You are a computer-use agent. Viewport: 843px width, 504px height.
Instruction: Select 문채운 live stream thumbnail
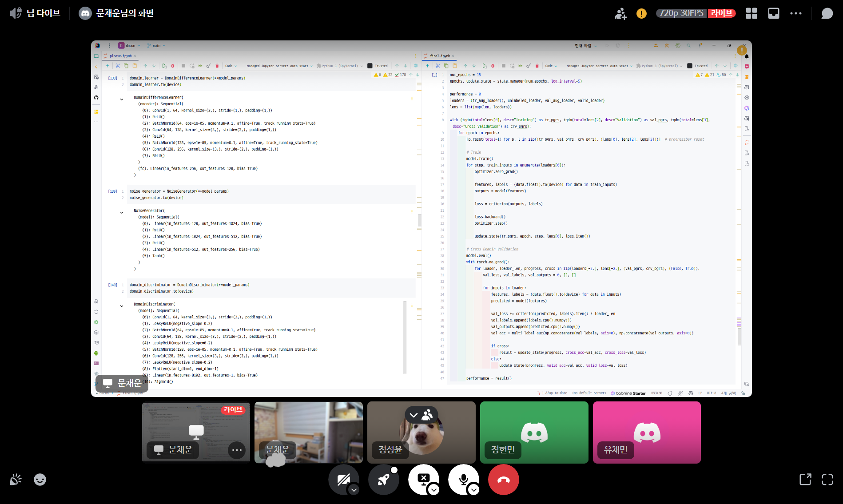click(196, 432)
